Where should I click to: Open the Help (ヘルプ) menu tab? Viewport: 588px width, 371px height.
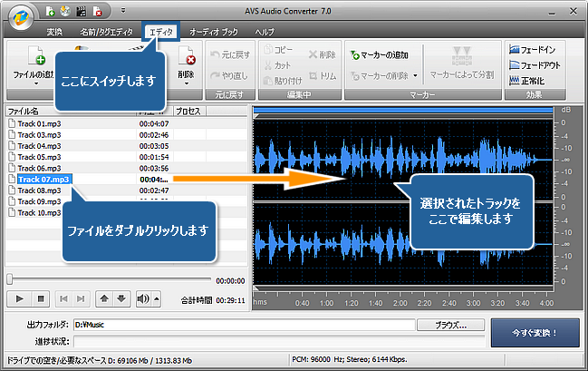[265, 32]
